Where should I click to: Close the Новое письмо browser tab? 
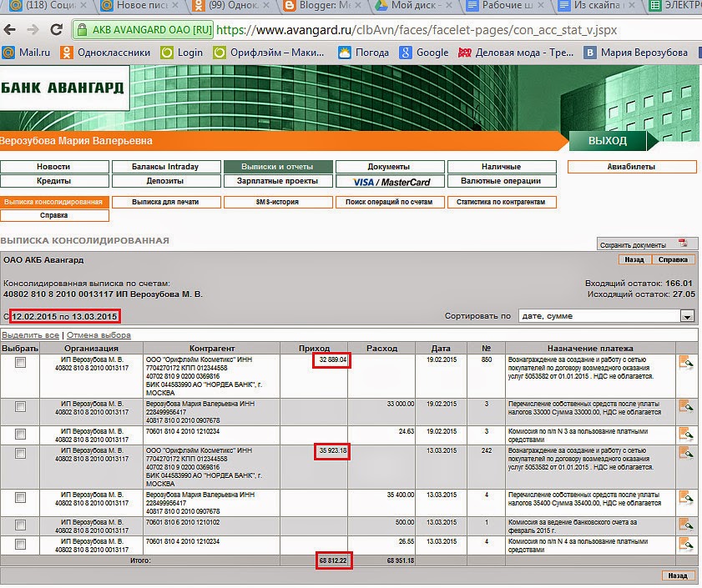pos(175,5)
